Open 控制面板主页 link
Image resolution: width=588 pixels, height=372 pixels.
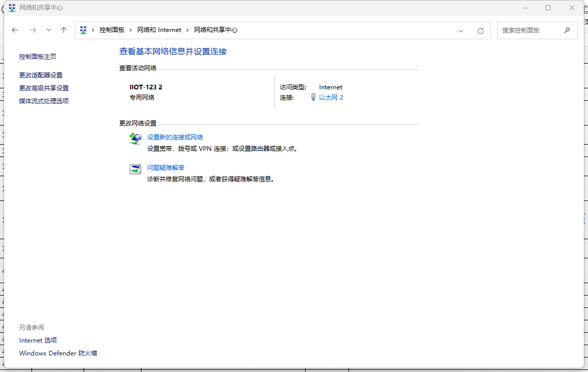pos(38,57)
